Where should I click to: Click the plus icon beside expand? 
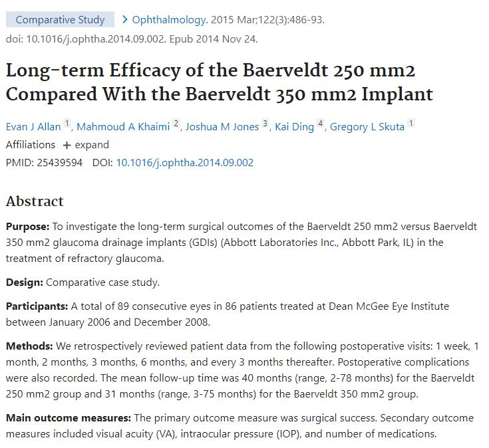[67, 145]
